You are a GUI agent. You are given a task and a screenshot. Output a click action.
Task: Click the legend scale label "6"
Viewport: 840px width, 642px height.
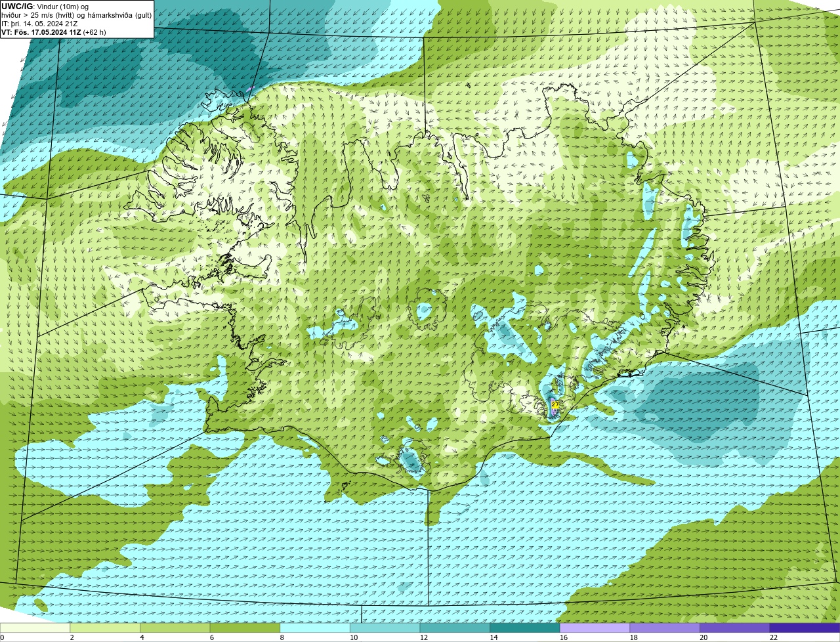[211, 637]
